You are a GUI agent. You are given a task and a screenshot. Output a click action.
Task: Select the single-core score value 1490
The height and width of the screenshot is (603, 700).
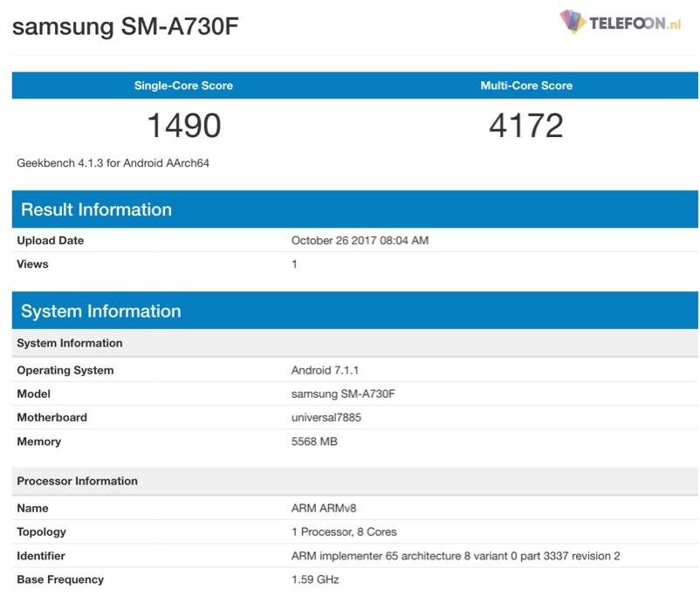(184, 126)
